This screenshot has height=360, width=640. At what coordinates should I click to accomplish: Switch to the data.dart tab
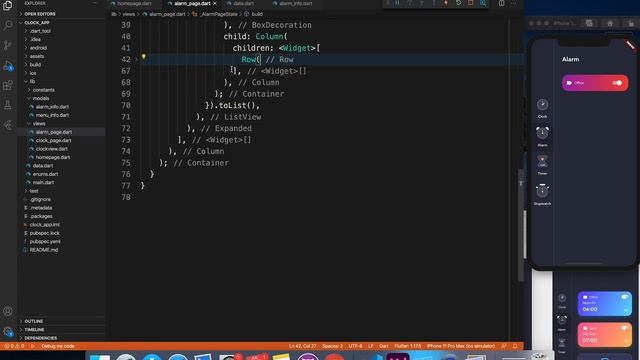click(x=243, y=3)
